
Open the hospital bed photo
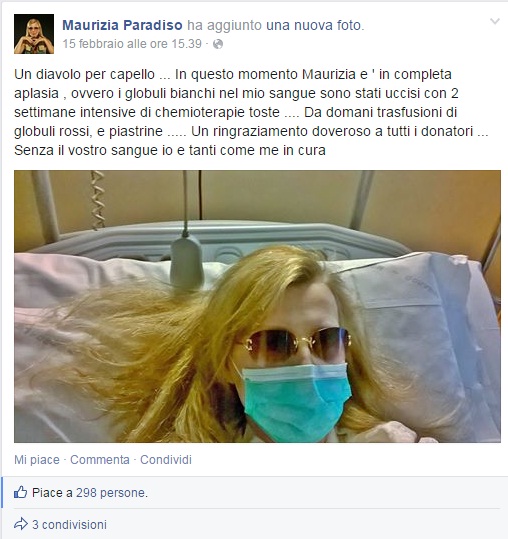pos(257,306)
